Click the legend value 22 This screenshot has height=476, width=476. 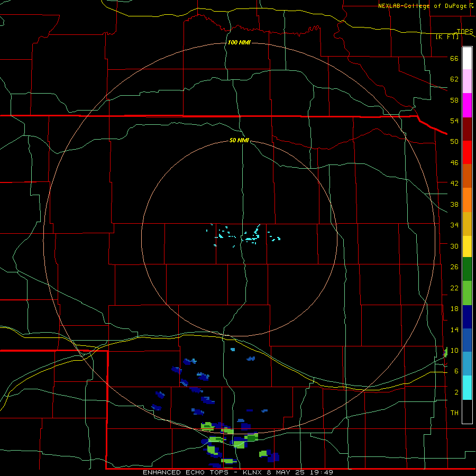[x=454, y=288]
